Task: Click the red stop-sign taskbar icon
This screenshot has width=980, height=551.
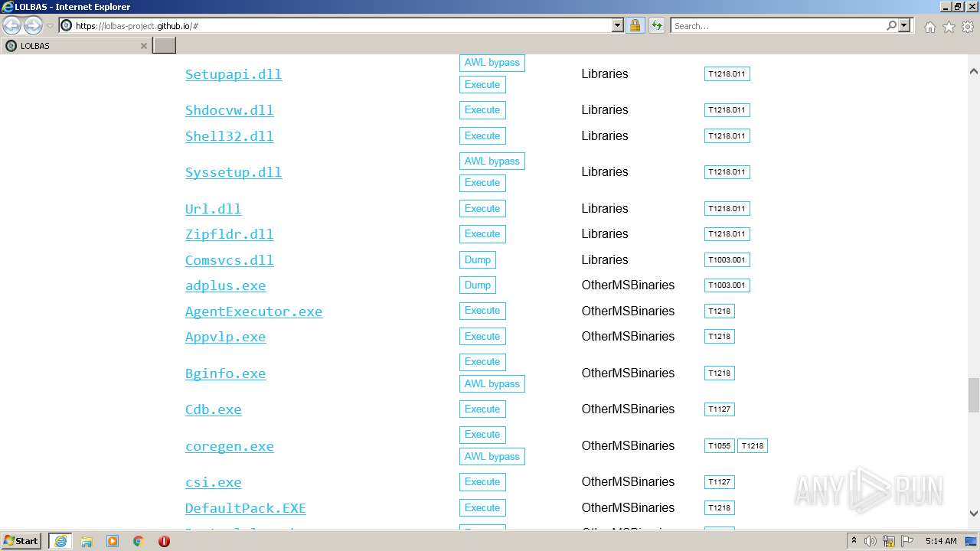Action: [x=164, y=541]
